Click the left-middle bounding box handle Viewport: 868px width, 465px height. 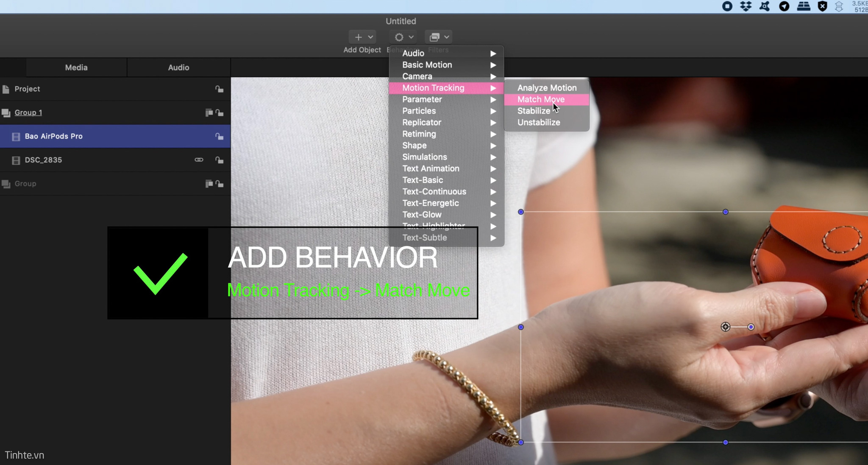(521, 327)
